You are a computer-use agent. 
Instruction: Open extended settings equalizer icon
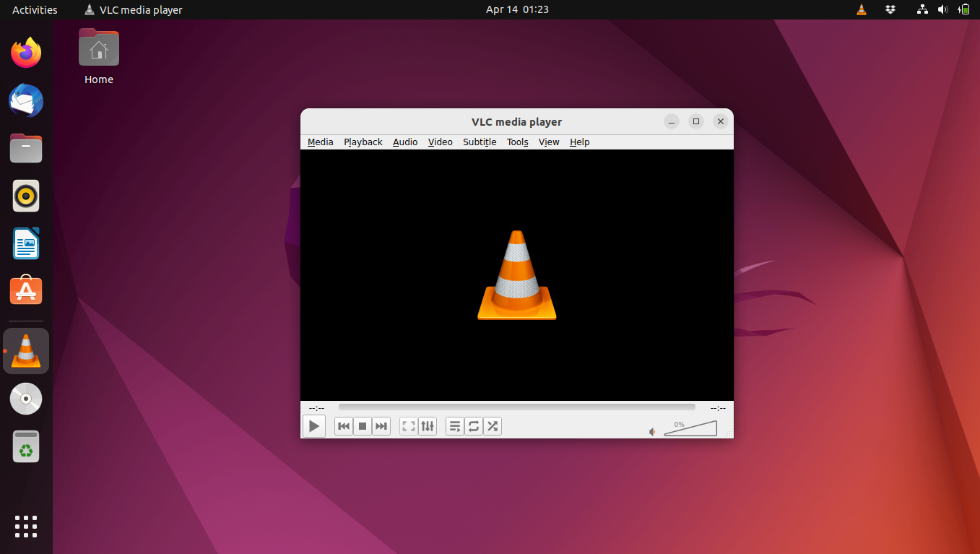[x=428, y=426]
